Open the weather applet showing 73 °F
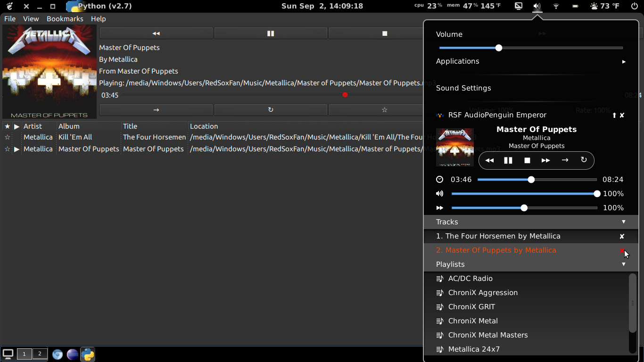Image resolution: width=644 pixels, height=362 pixels. point(605,6)
